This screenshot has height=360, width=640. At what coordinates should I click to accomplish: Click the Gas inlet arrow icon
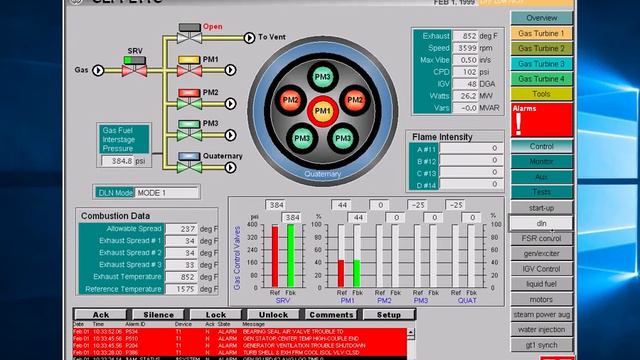tap(98, 70)
